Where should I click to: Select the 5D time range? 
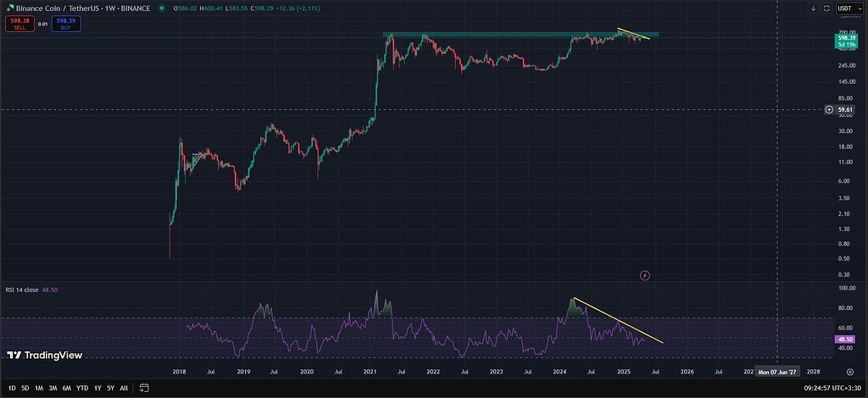(25, 388)
